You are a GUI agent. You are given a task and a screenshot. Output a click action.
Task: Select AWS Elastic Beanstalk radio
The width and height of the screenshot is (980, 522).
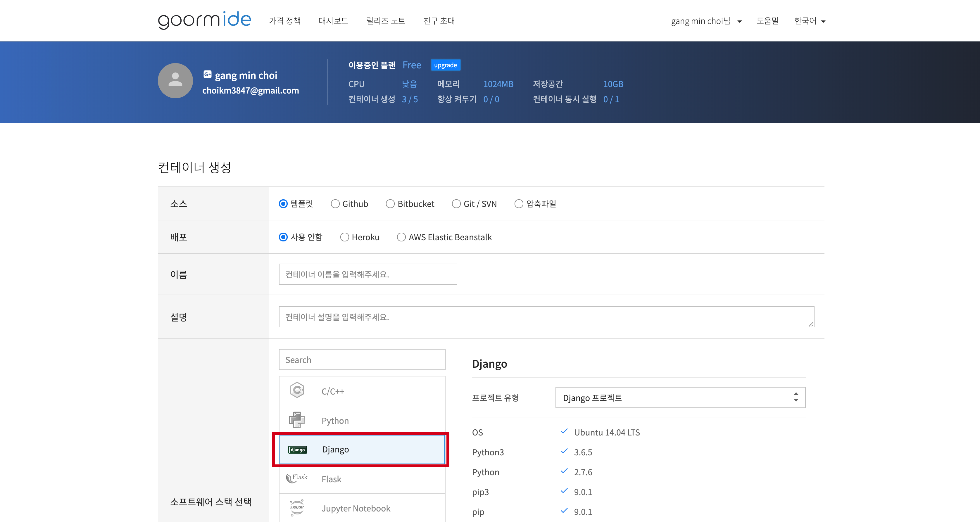click(x=401, y=237)
